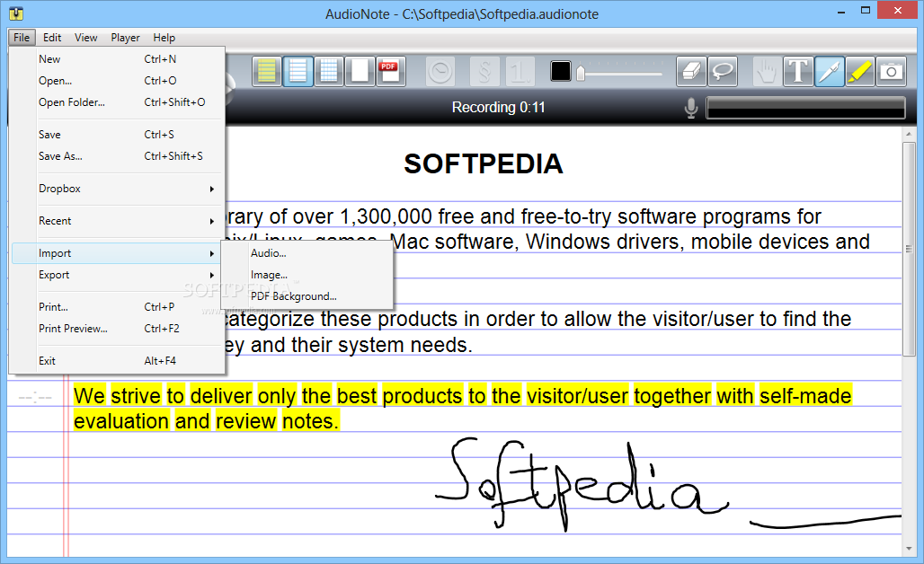The width and height of the screenshot is (924, 564).
Task: Select the Pen drawing tool
Action: click(829, 72)
